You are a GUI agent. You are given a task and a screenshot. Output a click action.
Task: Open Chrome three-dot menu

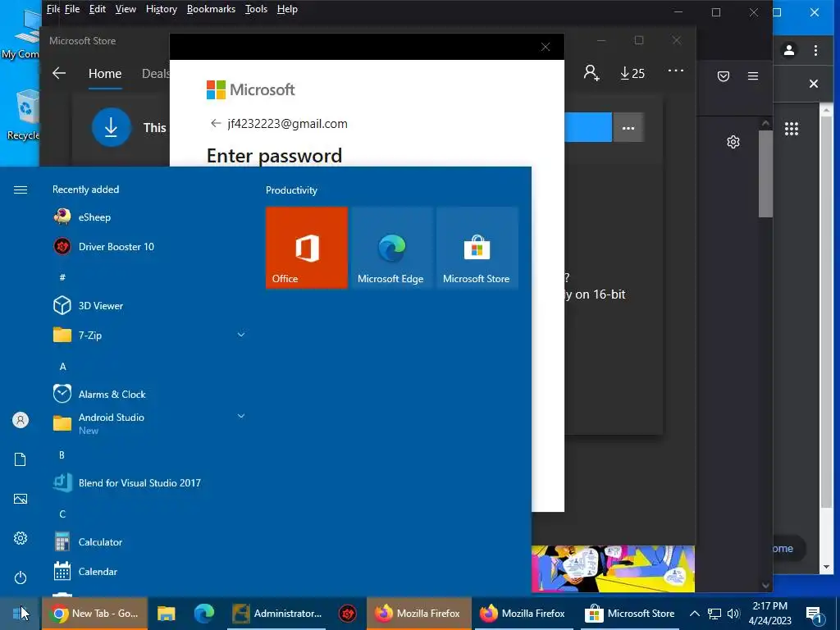tap(815, 50)
